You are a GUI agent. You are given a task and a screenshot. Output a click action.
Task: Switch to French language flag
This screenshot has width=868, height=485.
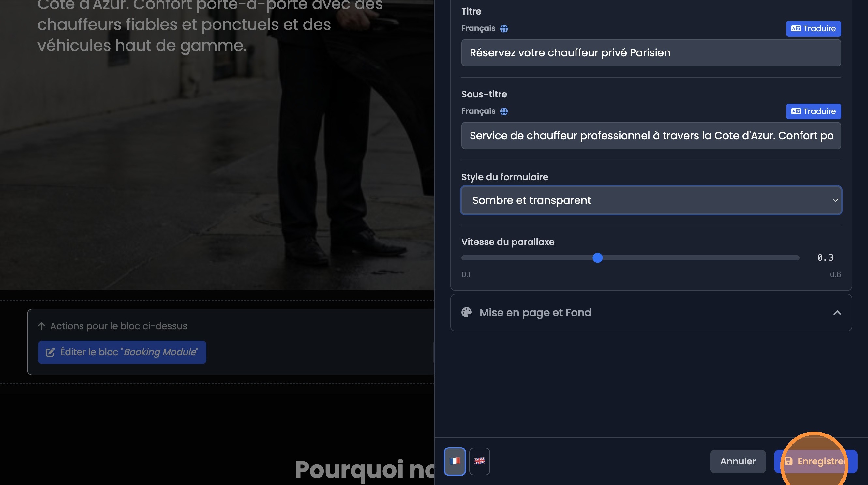[455, 461]
